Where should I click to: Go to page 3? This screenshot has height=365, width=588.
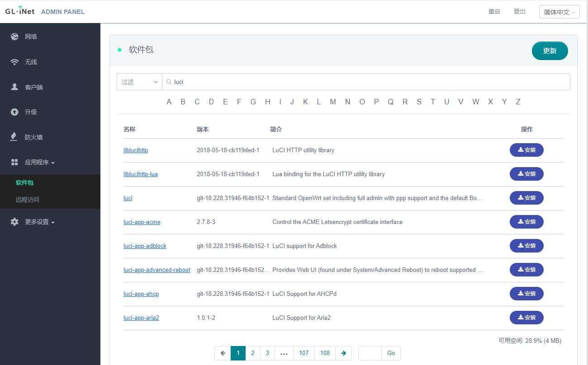[x=267, y=353]
